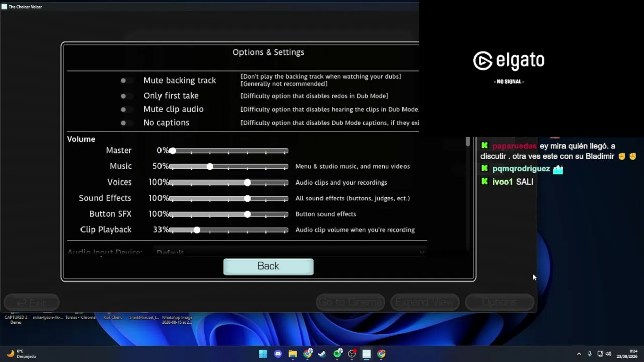Open the Windows Start menu

point(263,354)
